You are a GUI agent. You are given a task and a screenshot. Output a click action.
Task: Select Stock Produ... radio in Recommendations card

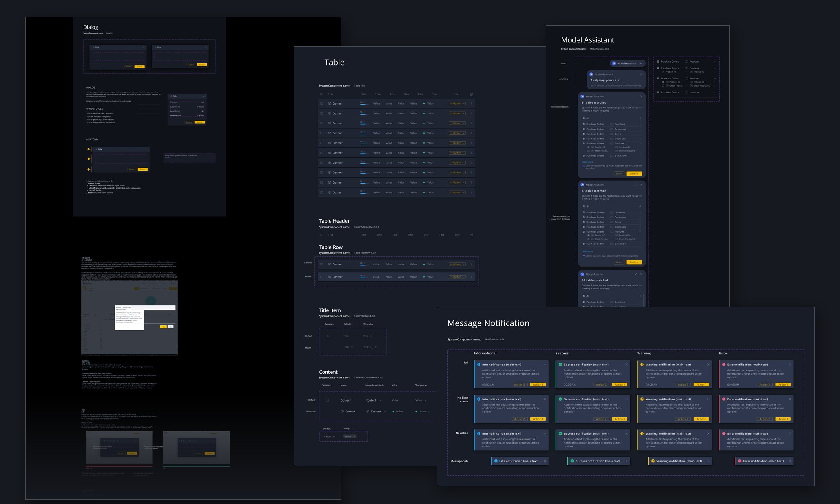pyautogui.click(x=588, y=151)
